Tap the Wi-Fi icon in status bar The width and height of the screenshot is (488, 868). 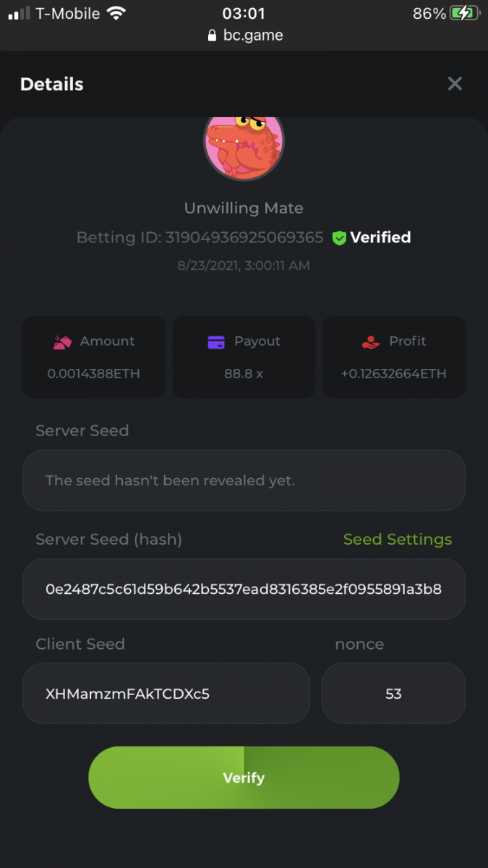(x=115, y=13)
